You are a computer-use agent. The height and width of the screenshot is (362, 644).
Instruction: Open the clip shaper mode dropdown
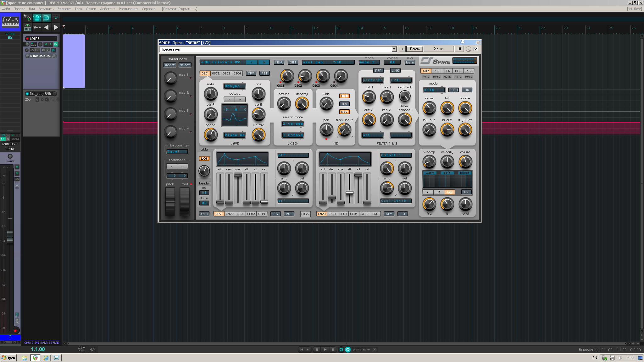(434, 90)
